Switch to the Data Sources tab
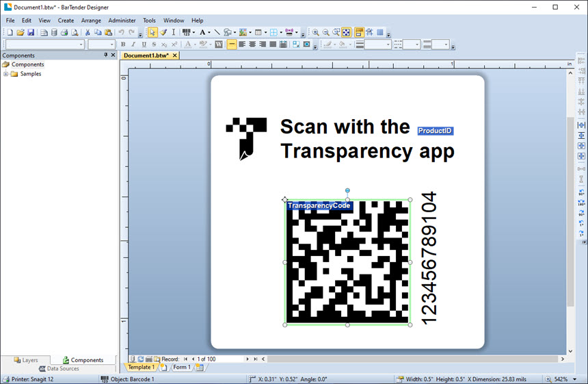This screenshot has width=588, height=384. pyautogui.click(x=59, y=369)
